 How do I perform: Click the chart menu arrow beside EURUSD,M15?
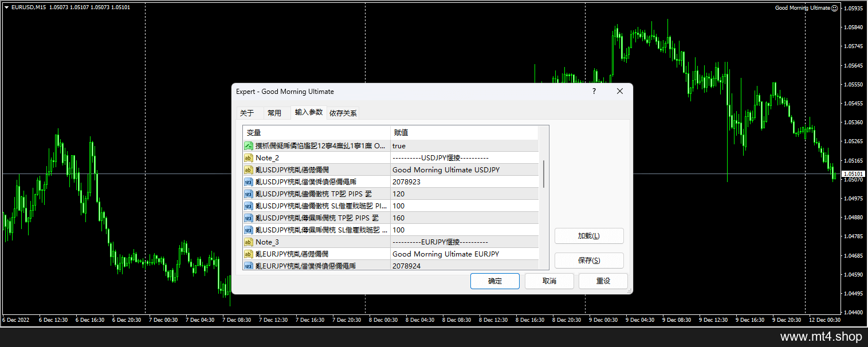pyautogui.click(x=6, y=7)
